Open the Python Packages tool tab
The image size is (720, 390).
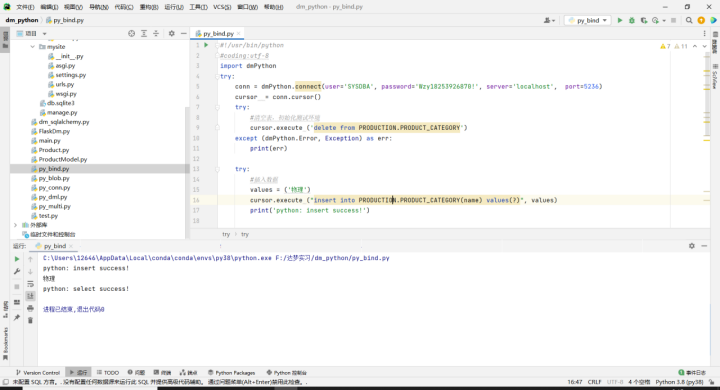(x=231, y=373)
